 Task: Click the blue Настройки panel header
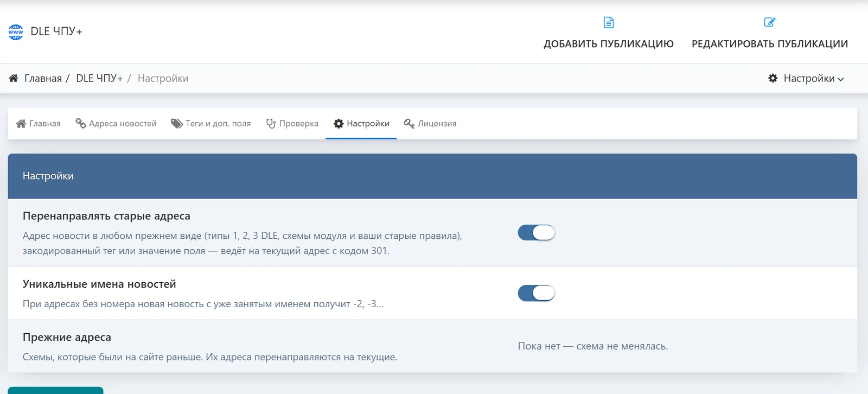[x=432, y=176]
